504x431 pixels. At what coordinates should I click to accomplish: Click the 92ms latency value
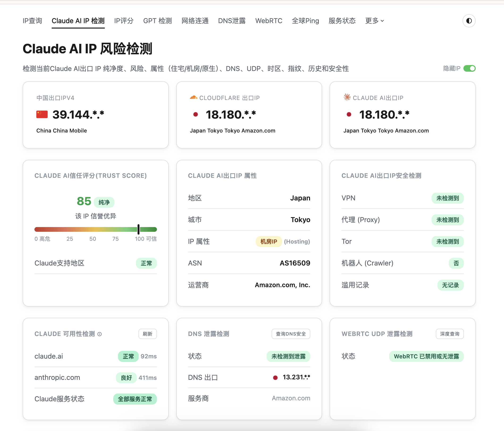(x=149, y=356)
